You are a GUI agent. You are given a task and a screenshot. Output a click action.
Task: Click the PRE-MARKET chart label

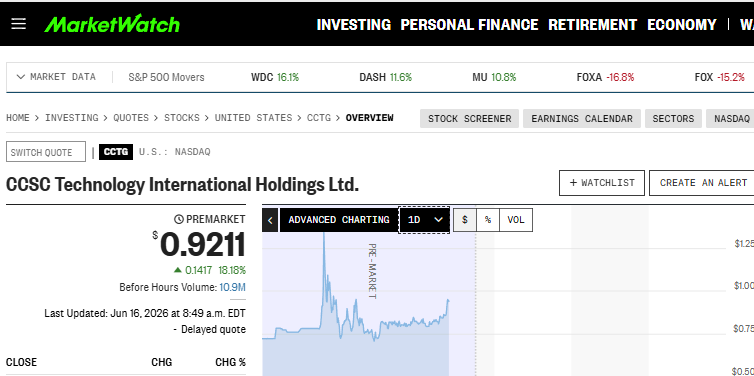coord(372,271)
